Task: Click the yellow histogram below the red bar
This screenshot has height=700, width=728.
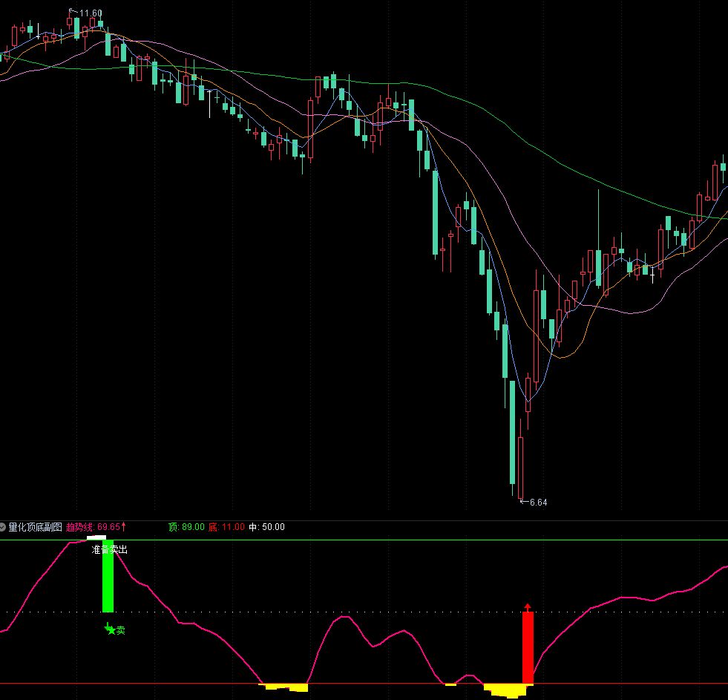Action: coord(508,692)
